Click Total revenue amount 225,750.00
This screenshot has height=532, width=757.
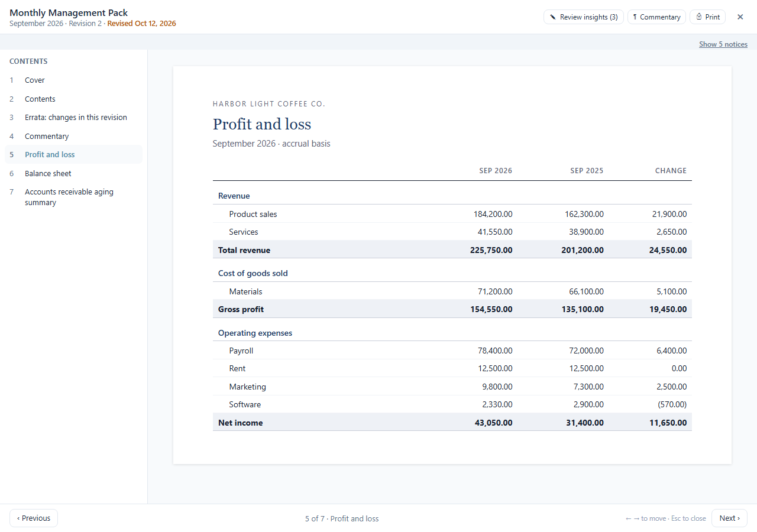click(491, 250)
